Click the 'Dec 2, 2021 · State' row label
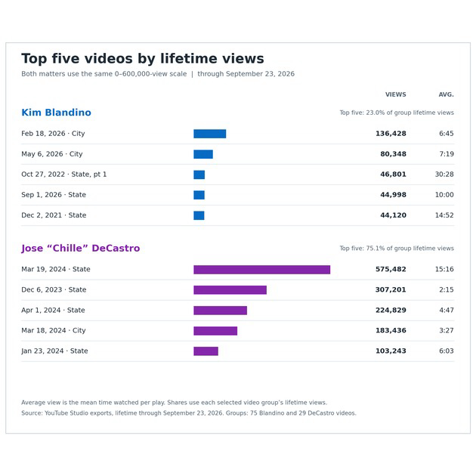476x476 pixels. [54, 215]
